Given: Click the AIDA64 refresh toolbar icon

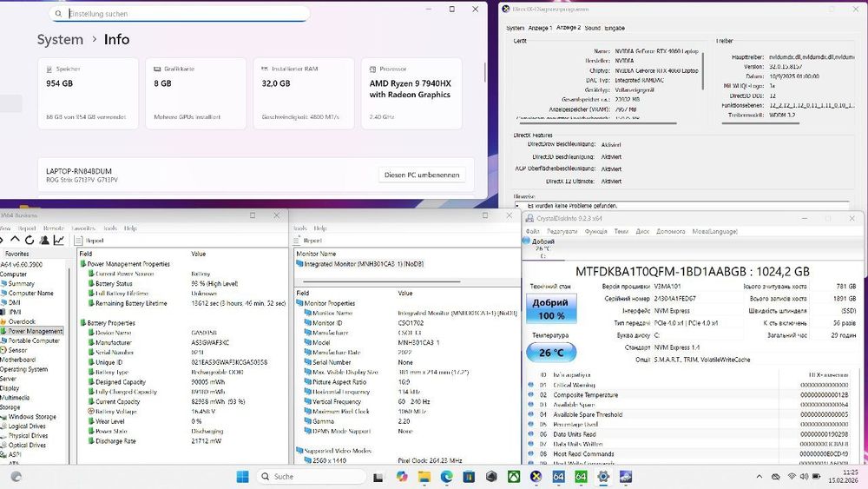Looking at the screenshot, I should point(30,240).
